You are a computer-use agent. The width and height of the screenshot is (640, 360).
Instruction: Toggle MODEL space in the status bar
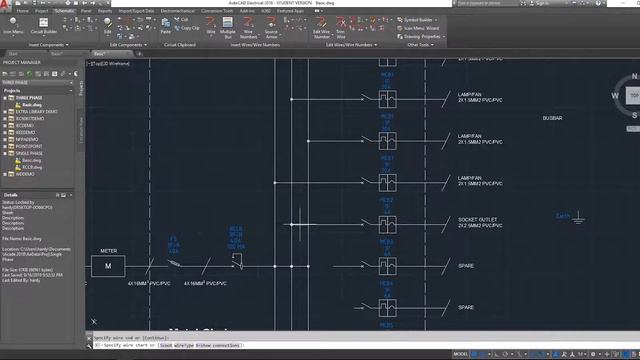pyautogui.click(x=460, y=354)
